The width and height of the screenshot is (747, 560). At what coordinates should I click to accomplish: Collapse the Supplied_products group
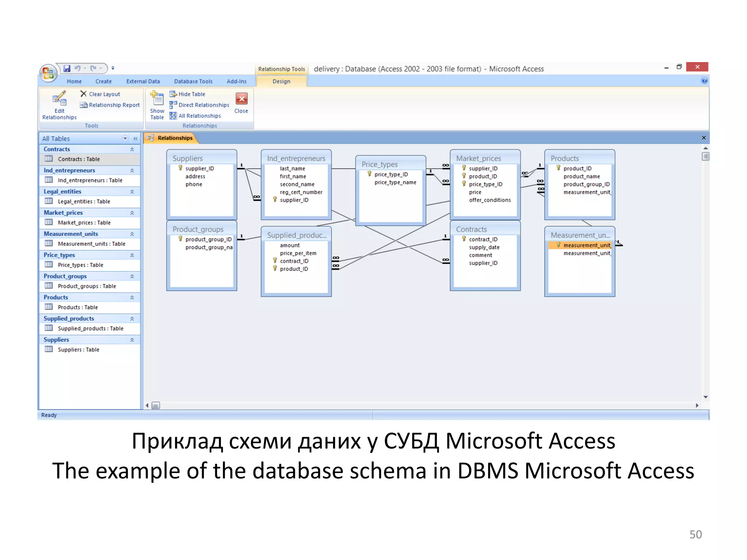tap(132, 319)
